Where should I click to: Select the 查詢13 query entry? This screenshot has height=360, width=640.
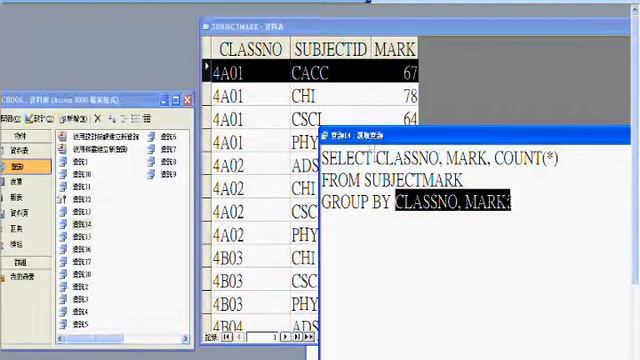[x=76, y=211]
